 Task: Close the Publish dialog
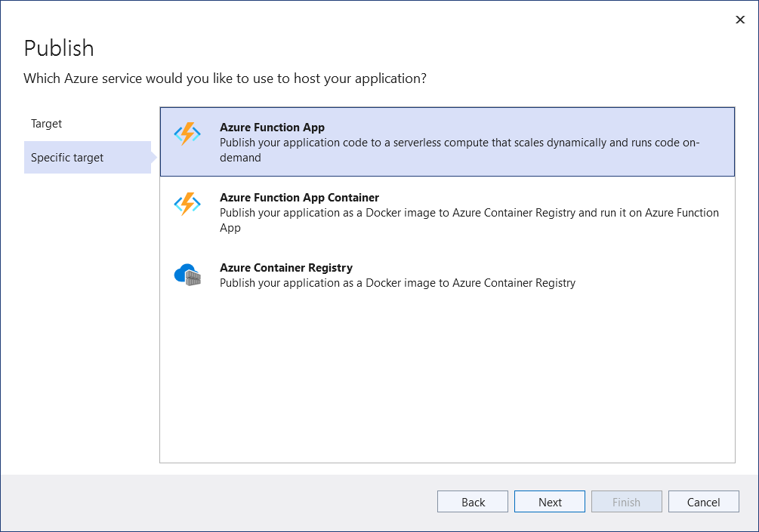tap(739, 20)
